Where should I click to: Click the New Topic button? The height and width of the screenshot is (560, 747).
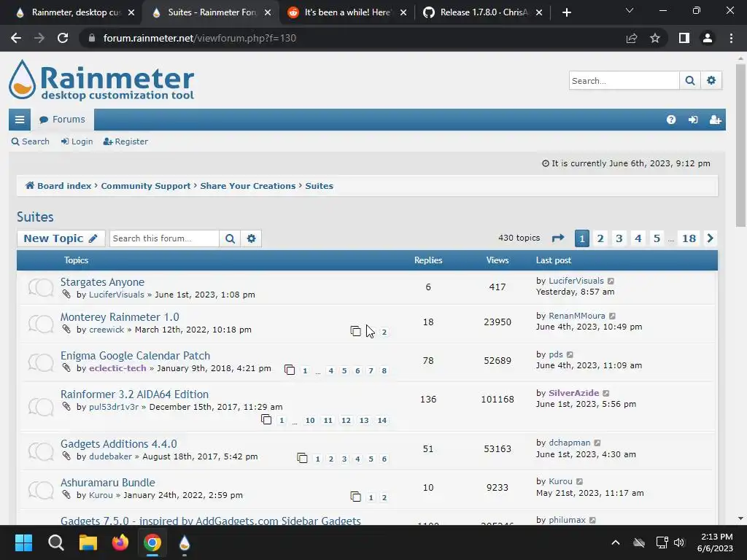[61, 238]
